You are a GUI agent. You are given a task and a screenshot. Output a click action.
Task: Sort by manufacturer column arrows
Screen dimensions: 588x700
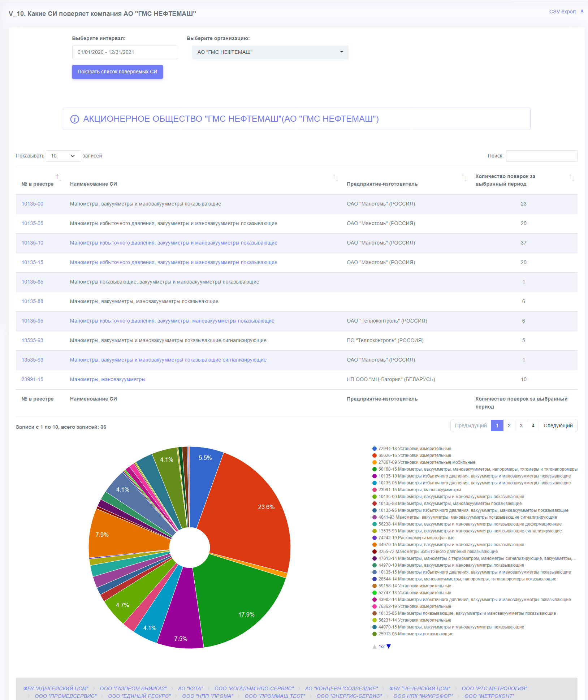tap(464, 178)
